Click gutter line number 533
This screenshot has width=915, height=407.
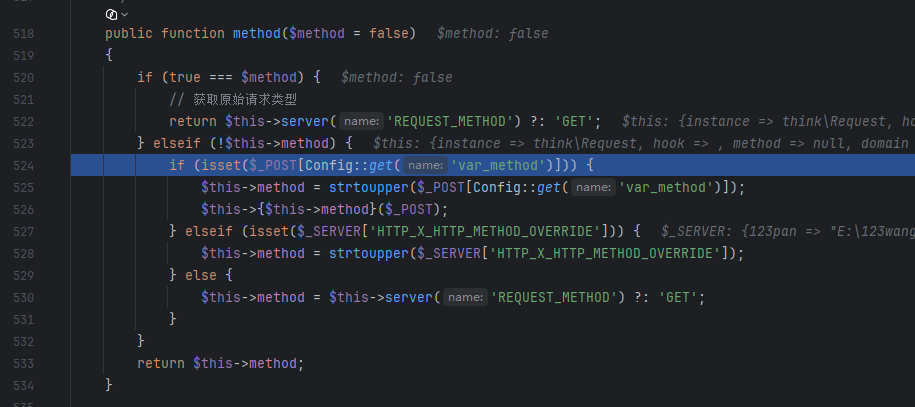coord(23,364)
